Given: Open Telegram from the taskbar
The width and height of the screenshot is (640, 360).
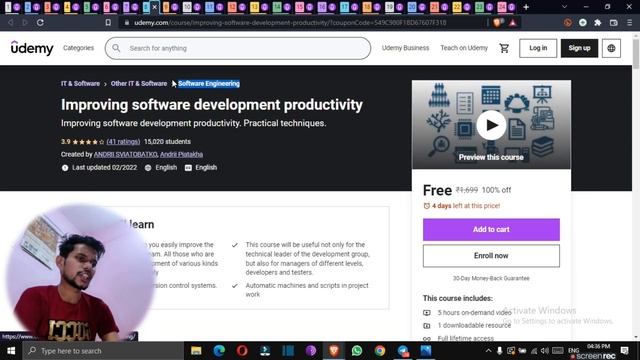Looking at the screenshot, I should point(403,351).
